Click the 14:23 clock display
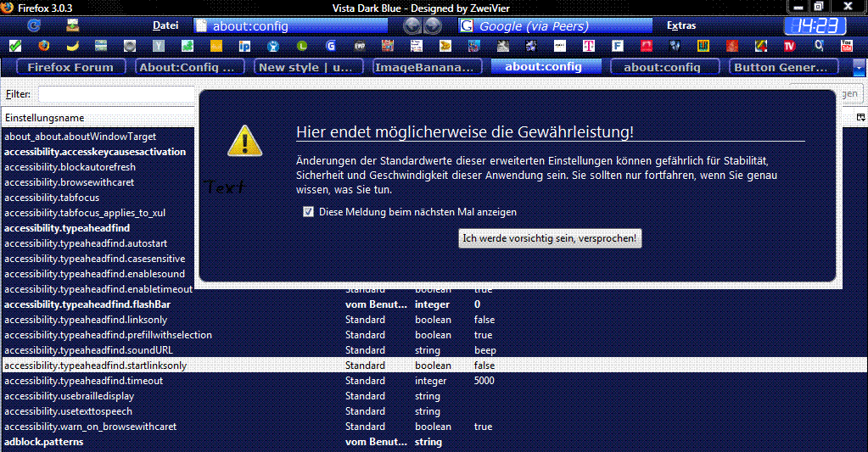 (815, 25)
